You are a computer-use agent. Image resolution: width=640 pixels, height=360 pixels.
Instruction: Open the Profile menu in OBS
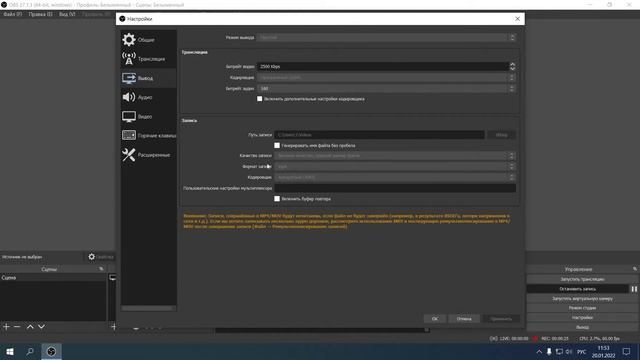[96, 14]
